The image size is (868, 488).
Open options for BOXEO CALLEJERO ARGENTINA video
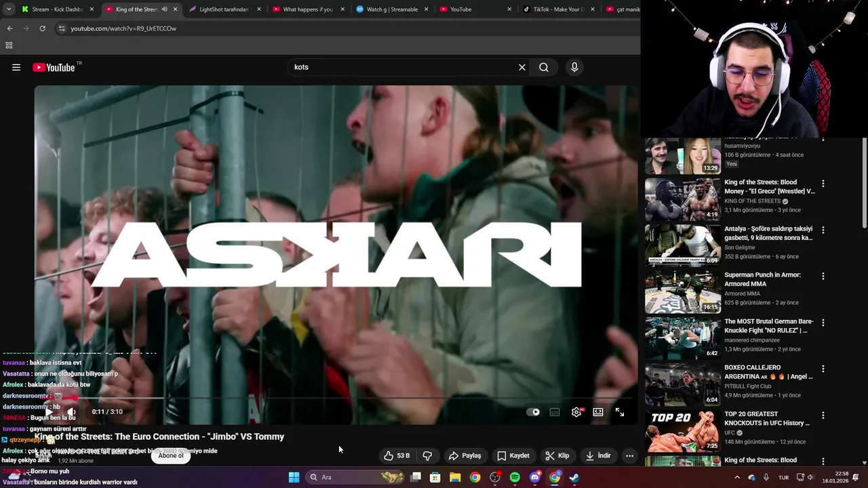coord(823,369)
